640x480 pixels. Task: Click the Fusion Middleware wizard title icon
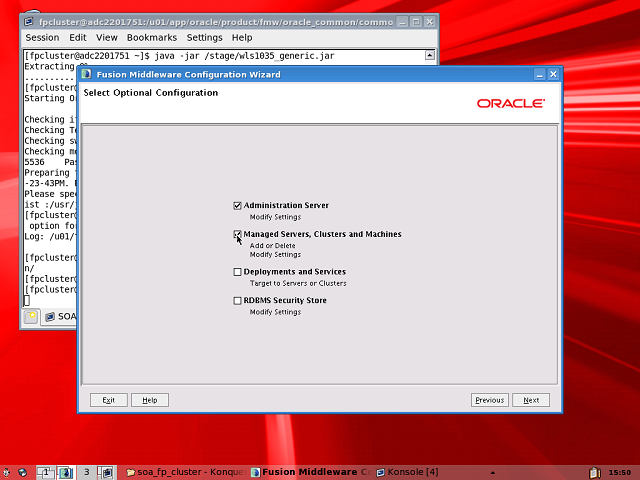tap(86, 74)
